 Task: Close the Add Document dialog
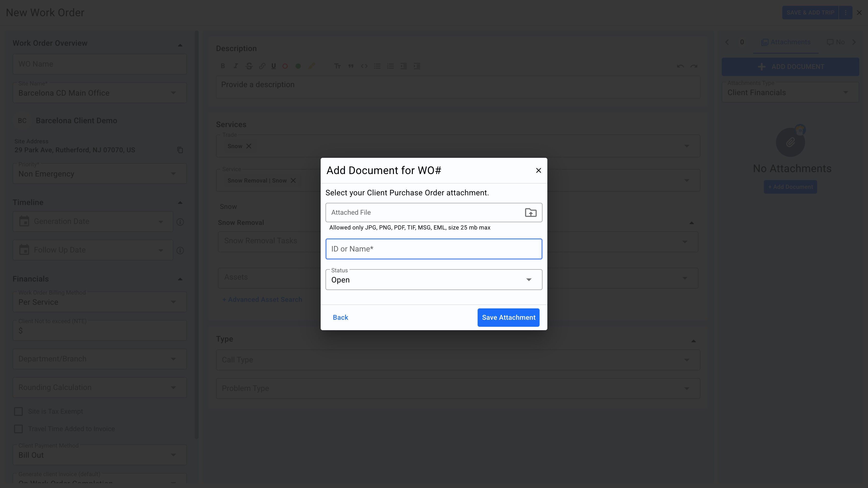coord(538,170)
